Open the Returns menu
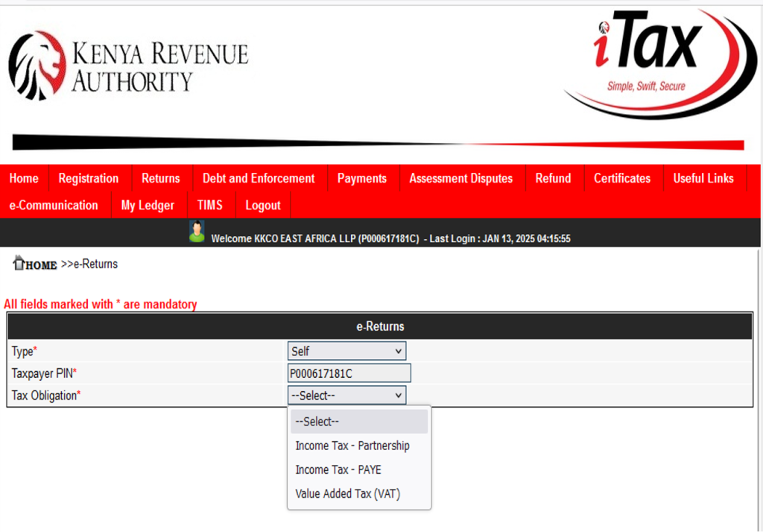The image size is (763, 532). (161, 178)
